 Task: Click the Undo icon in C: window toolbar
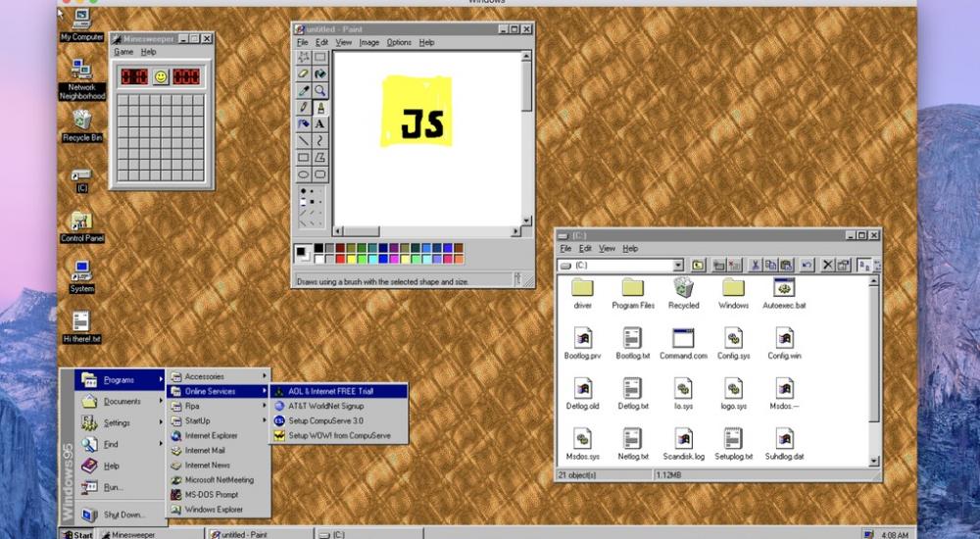[807, 266]
